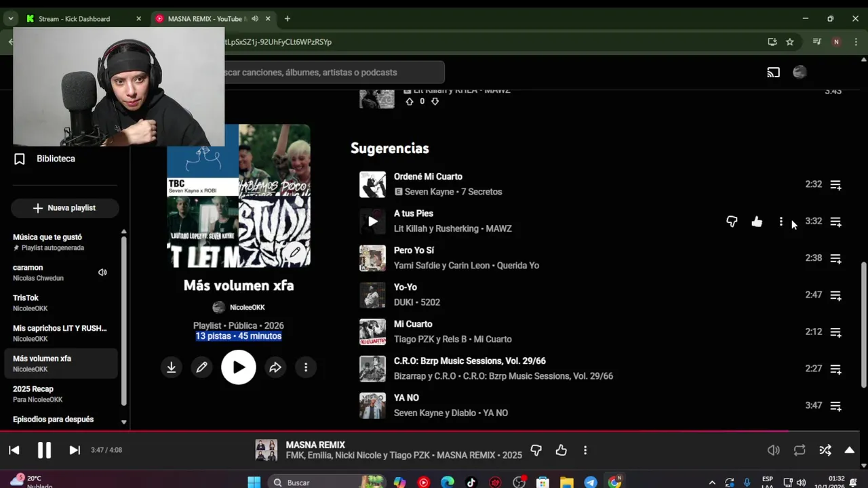Select the YA NO song title
Screen dimensions: 868x488
406,398
